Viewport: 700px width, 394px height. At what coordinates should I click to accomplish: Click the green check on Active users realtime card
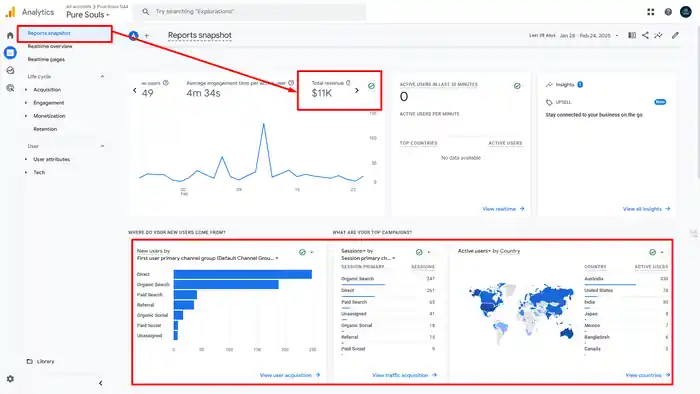517,86
